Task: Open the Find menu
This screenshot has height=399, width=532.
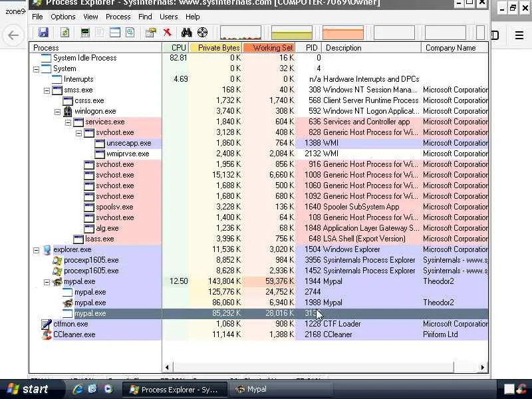Action: click(x=145, y=17)
